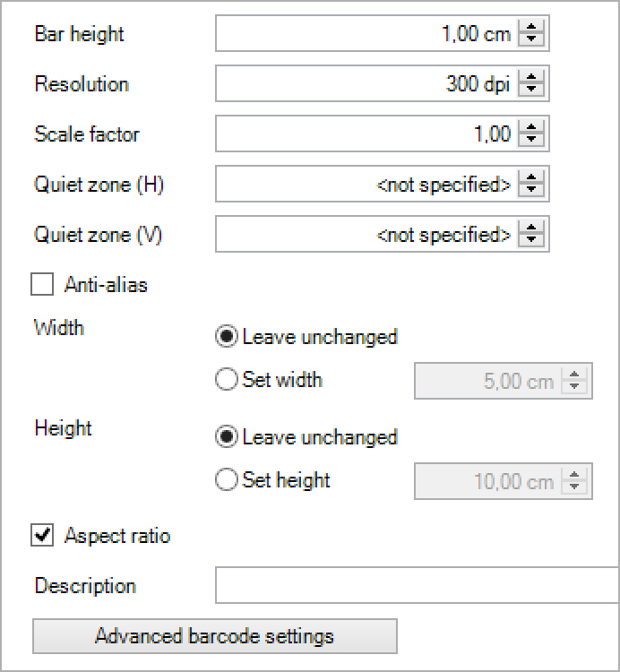Decrease Quiet zone (H) value
620x672 pixels.
click(531, 190)
